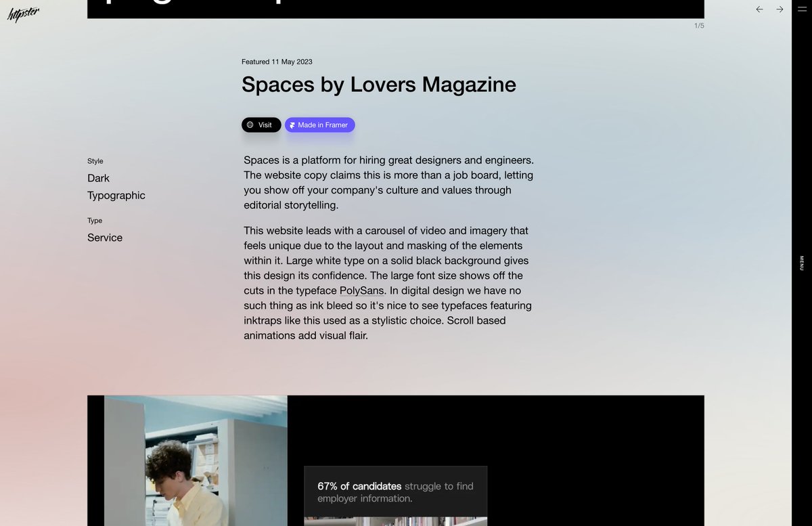Open the Made in Framer badge
The width and height of the screenshot is (812, 526).
[x=319, y=125]
